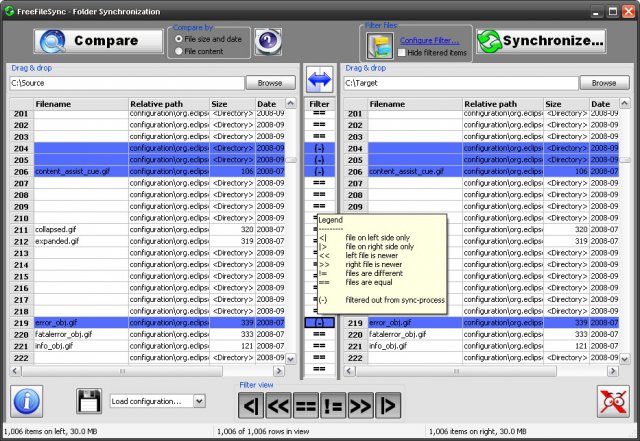Sort right grid by Size header
This screenshot has height=441, width=640.
pyautogui.click(x=567, y=104)
